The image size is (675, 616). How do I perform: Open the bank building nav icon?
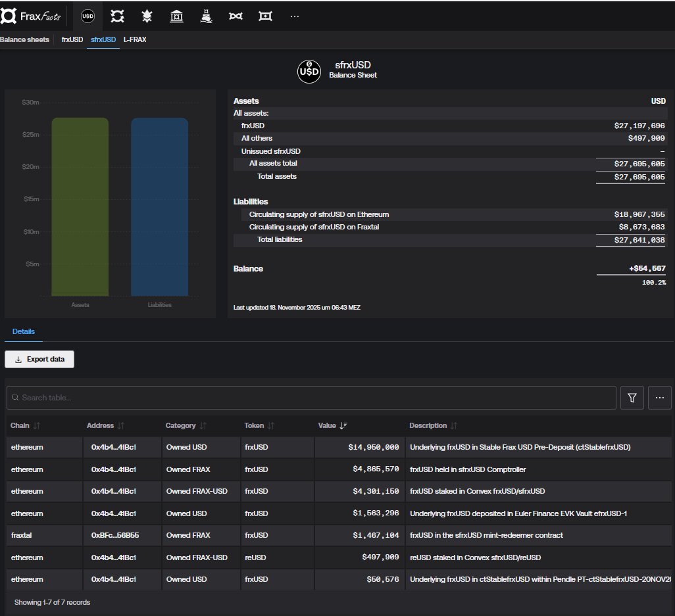pyautogui.click(x=176, y=16)
